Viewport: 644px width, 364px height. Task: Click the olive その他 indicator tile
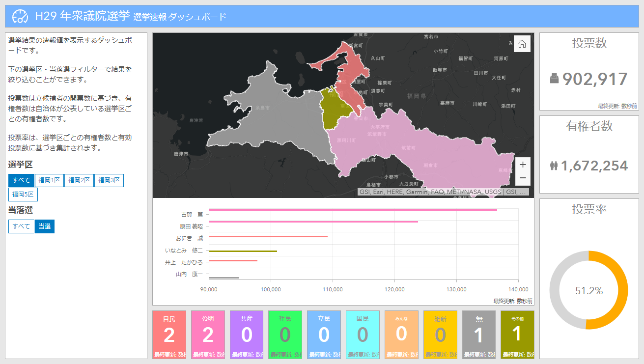point(517,335)
